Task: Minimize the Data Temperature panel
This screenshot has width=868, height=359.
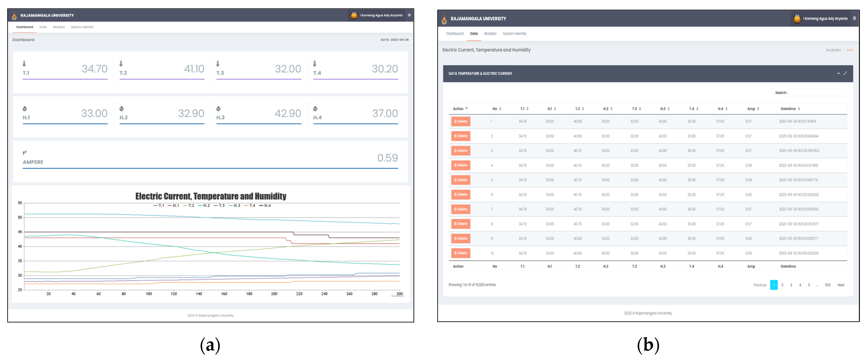Action: (x=838, y=73)
